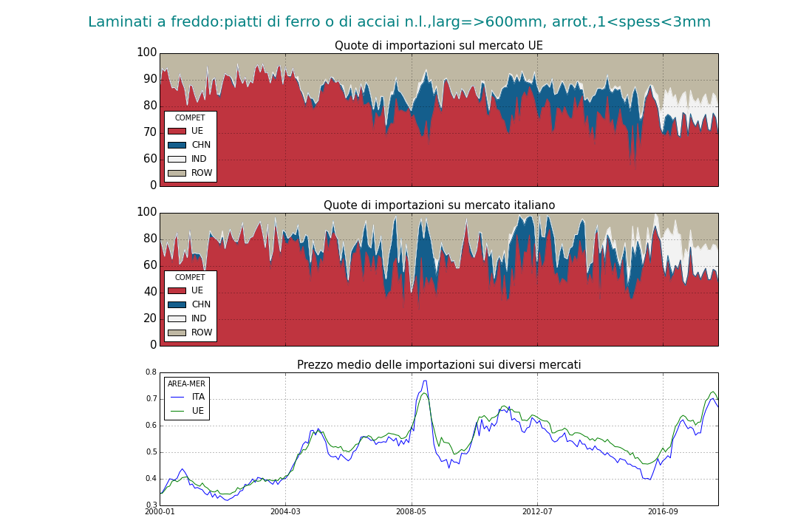This screenshot has height=532, width=798.
Task: Click the 0.4 y-axis label on the price chart
Action: pyautogui.click(x=151, y=479)
